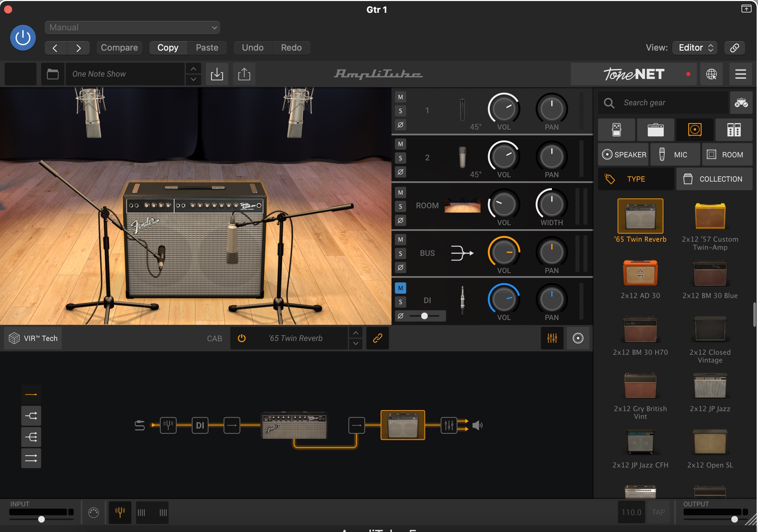Viewport: 758px width, 532px height.
Task: Select previous preset above One Note Show
Action: [193, 69]
